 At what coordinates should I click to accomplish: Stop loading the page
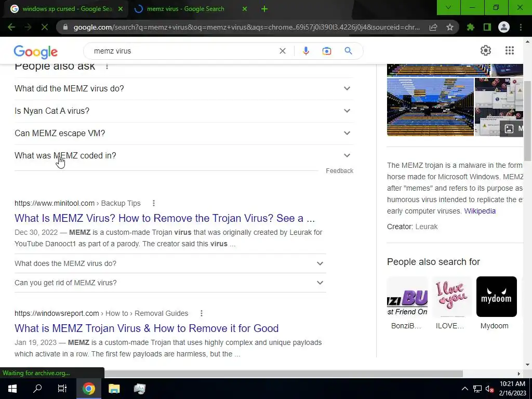point(45,27)
